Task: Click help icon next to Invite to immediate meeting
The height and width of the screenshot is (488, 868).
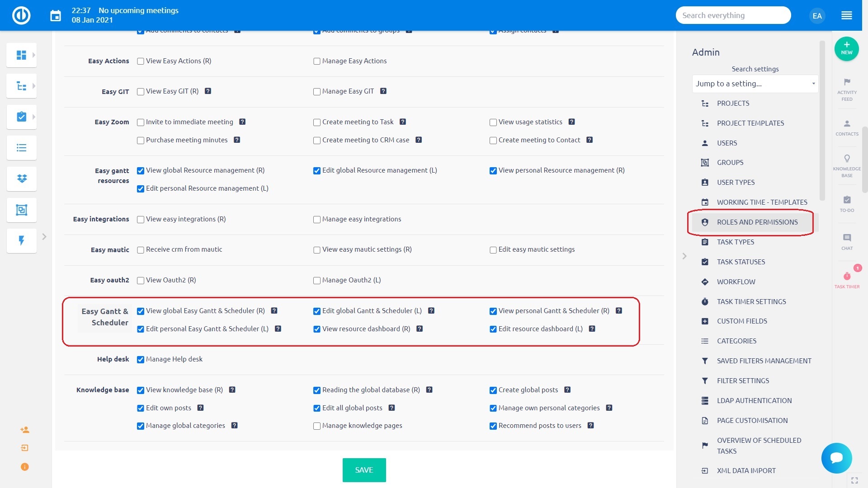Action: [x=242, y=122]
